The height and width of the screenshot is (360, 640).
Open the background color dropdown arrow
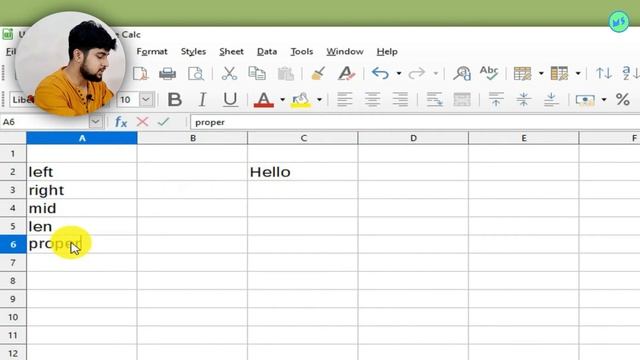click(319, 100)
